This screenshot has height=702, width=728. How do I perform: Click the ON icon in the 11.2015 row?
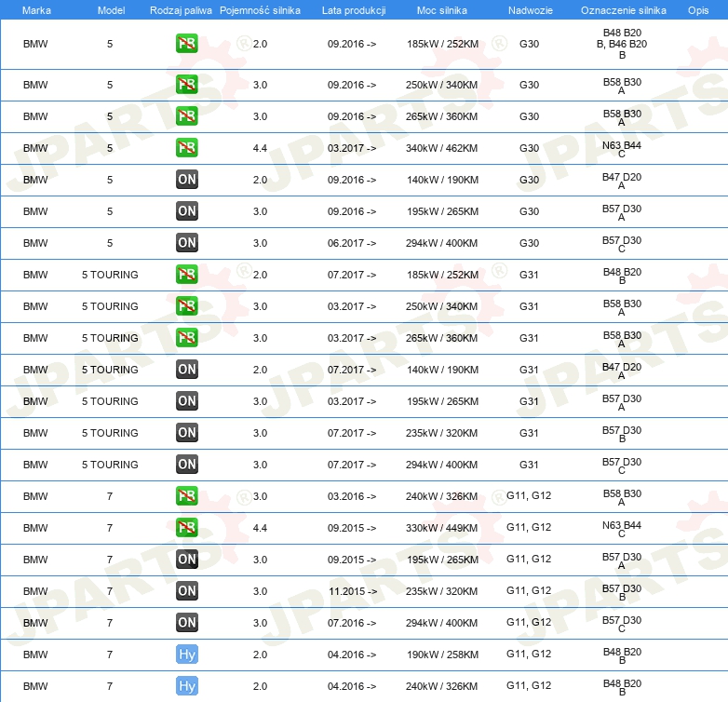pyautogui.click(x=186, y=590)
